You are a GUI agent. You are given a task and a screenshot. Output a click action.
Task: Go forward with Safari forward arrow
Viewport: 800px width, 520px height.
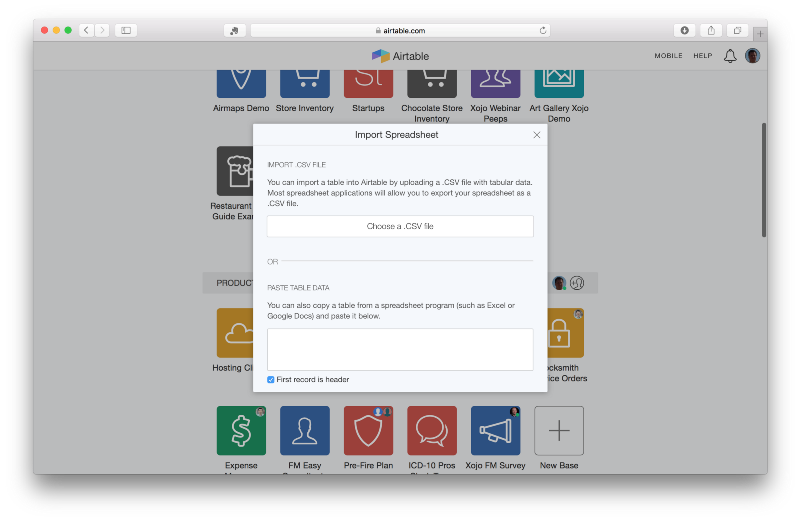pyautogui.click(x=102, y=31)
